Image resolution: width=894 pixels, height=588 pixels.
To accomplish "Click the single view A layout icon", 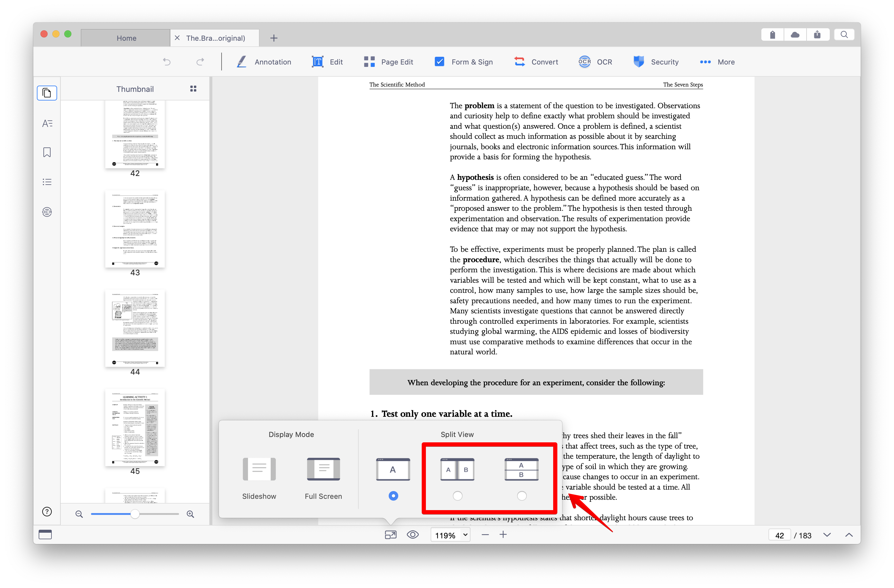I will [x=393, y=469].
